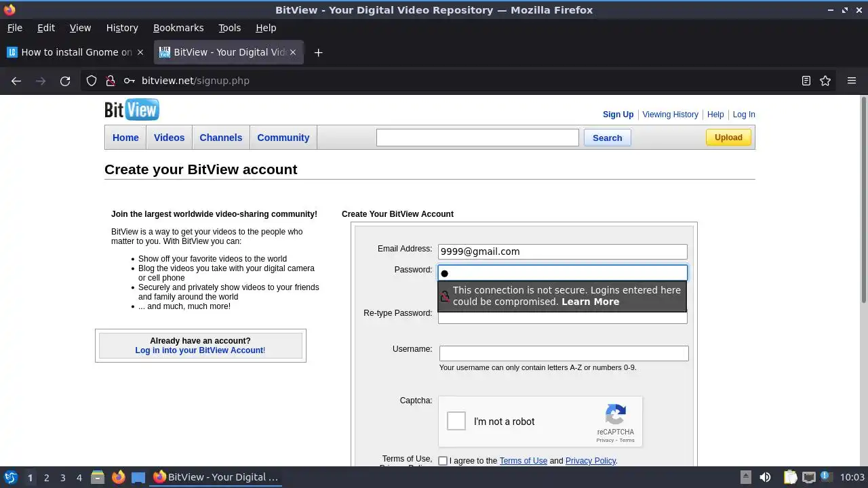Viewport: 868px width, 488px height.
Task: Open the Edit menu
Action: point(46,28)
